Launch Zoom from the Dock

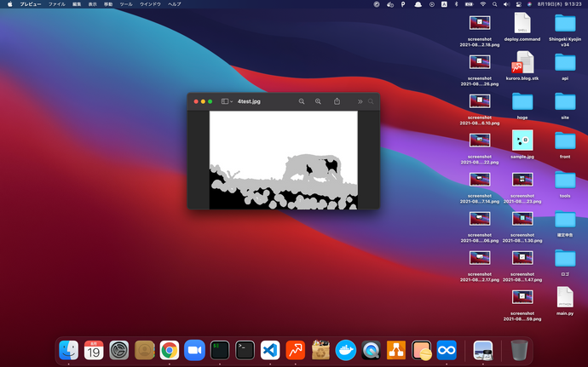194,350
